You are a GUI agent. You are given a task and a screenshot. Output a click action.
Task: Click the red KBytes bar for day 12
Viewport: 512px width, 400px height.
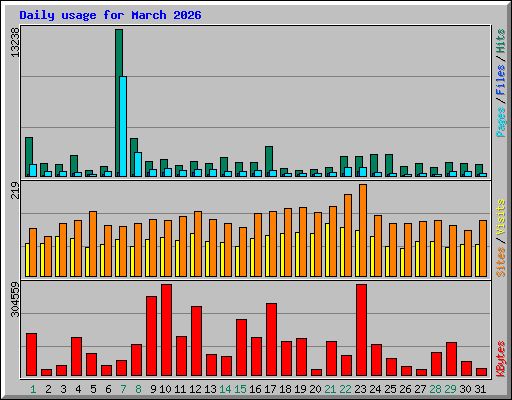click(196, 341)
